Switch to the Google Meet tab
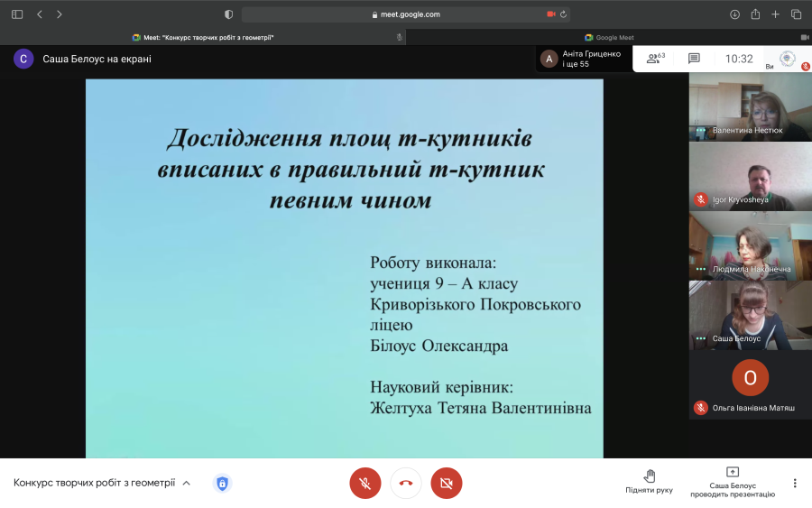Image resolution: width=812 pixels, height=508 pixels. click(x=609, y=37)
